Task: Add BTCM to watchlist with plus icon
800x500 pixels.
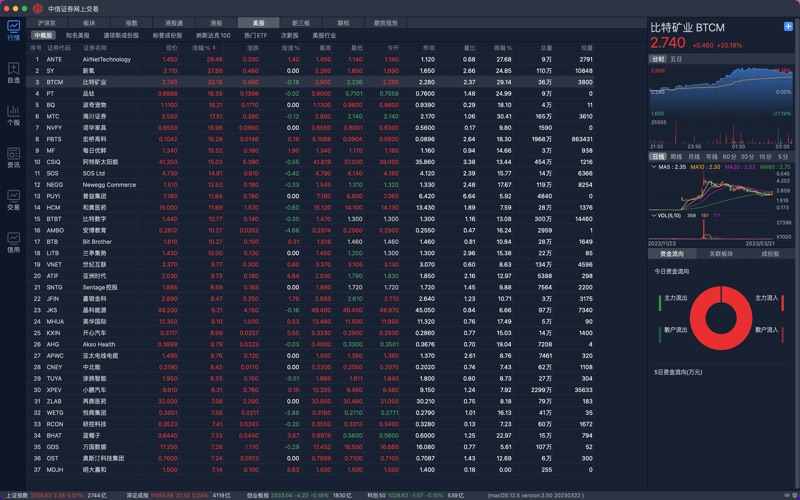Action: point(788,27)
